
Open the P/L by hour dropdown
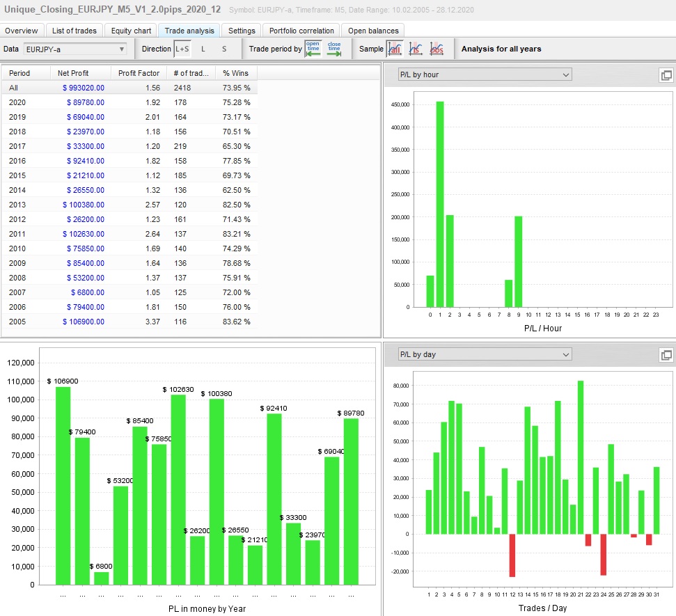click(x=484, y=74)
